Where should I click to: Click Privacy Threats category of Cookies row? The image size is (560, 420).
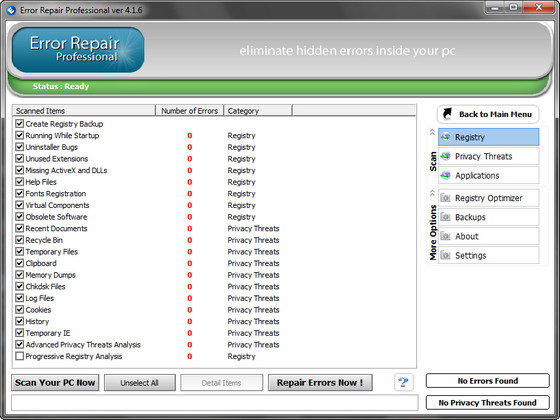(x=253, y=310)
